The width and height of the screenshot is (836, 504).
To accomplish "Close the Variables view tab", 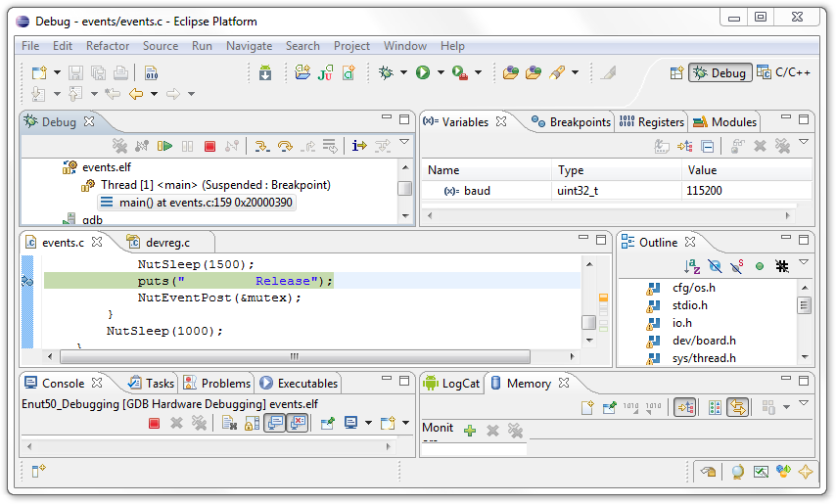I will 500,121.
